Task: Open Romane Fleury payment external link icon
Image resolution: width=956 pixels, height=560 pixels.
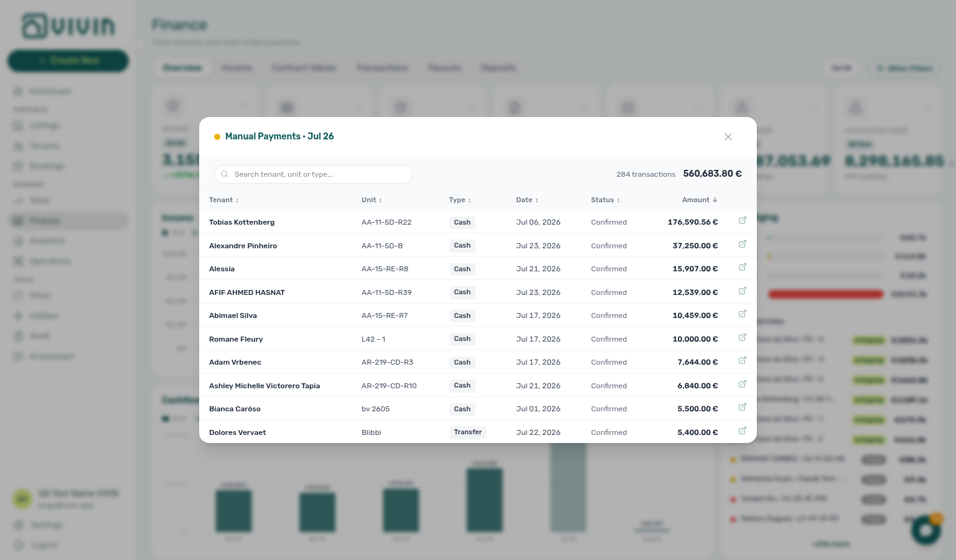Action: [x=742, y=338]
